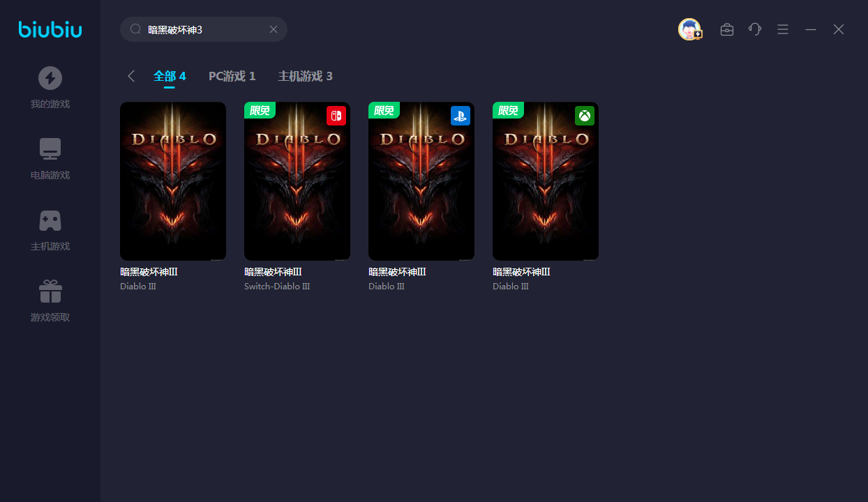Focus the search field containing 暗黑破坏神3
This screenshot has width=868, height=502.
pos(204,29)
